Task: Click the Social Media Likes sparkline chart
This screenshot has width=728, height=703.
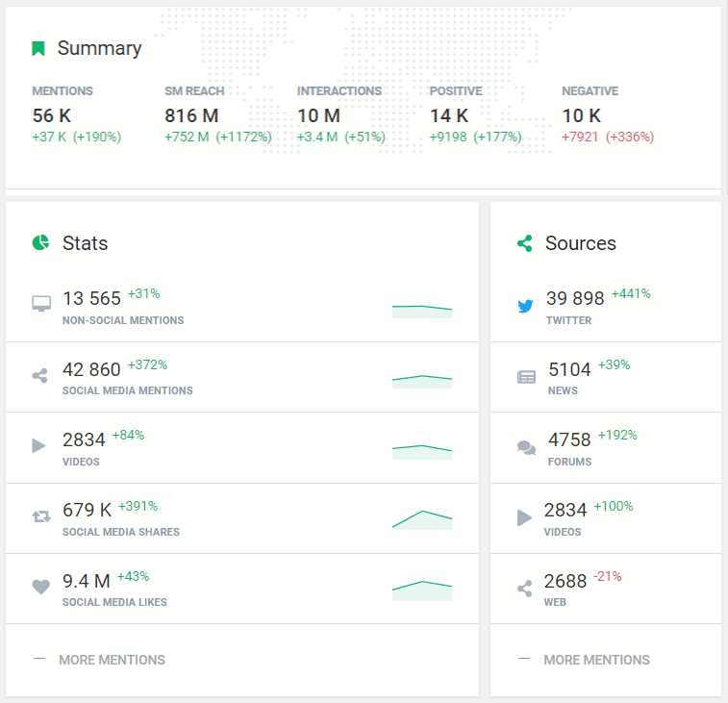Action: point(422,590)
